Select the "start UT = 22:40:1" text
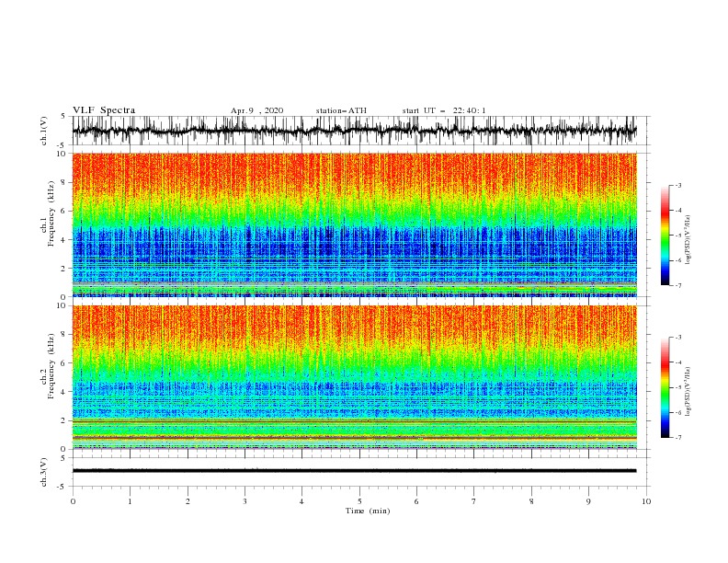This screenshot has width=728, height=563. [444, 110]
